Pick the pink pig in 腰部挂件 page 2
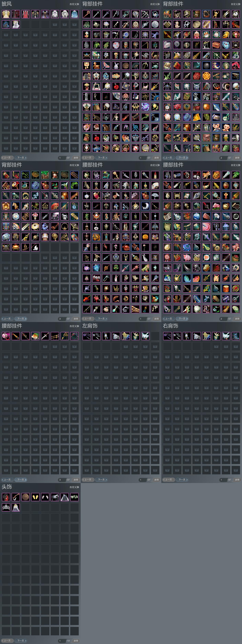Screen dimensions: 242x644 pos(187,258)
